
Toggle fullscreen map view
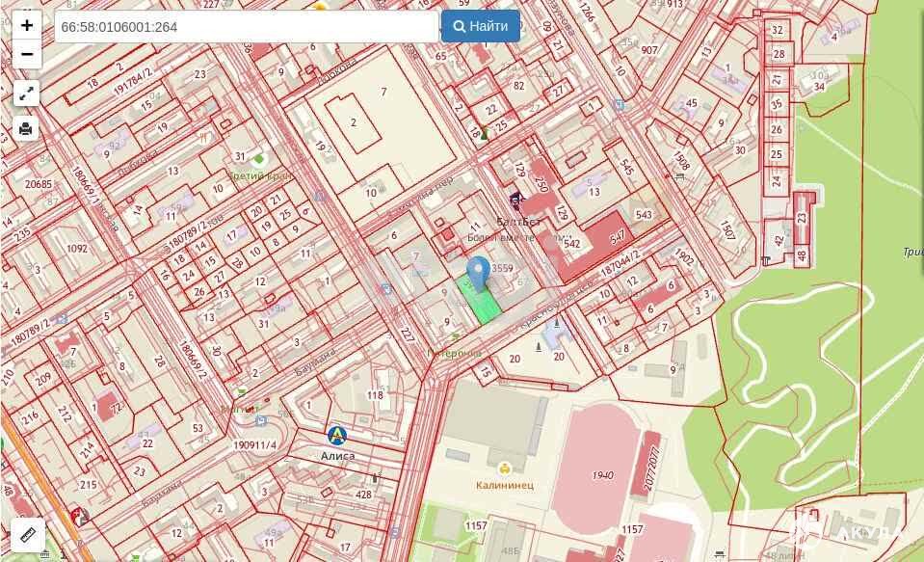(x=27, y=94)
